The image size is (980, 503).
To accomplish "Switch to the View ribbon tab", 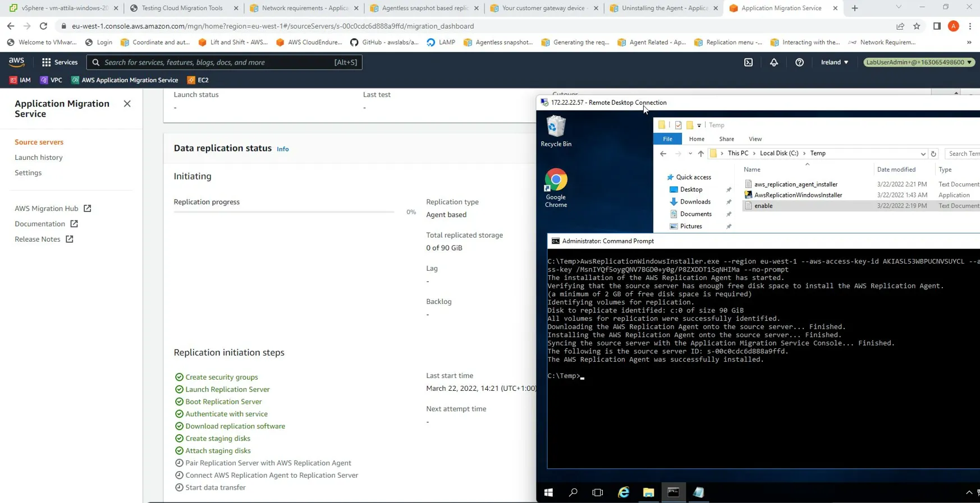I will (755, 139).
